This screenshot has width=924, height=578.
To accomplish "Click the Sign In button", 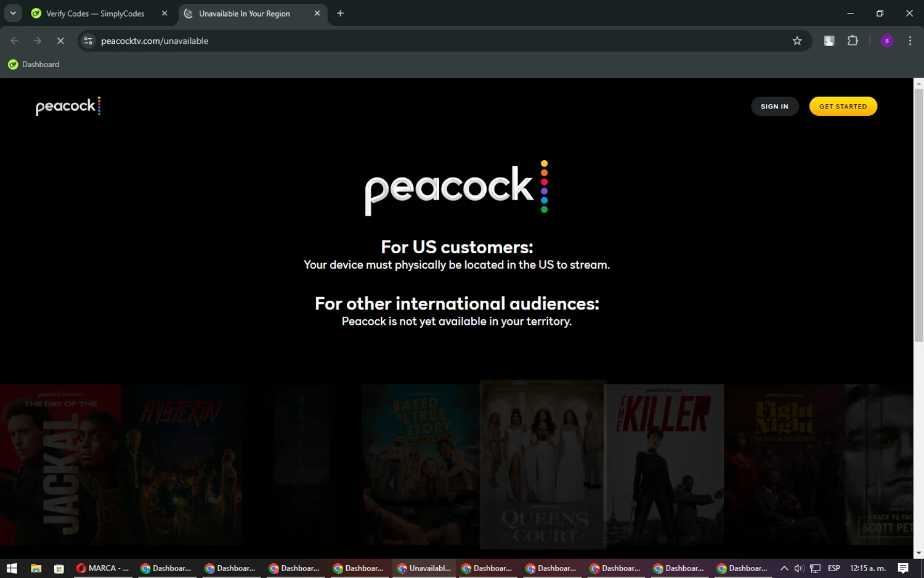I will point(774,107).
